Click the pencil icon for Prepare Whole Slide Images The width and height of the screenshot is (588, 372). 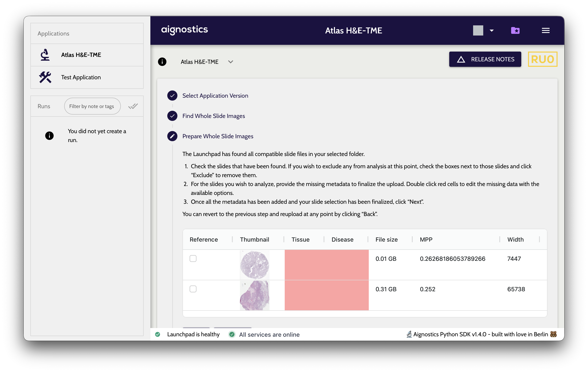click(172, 136)
